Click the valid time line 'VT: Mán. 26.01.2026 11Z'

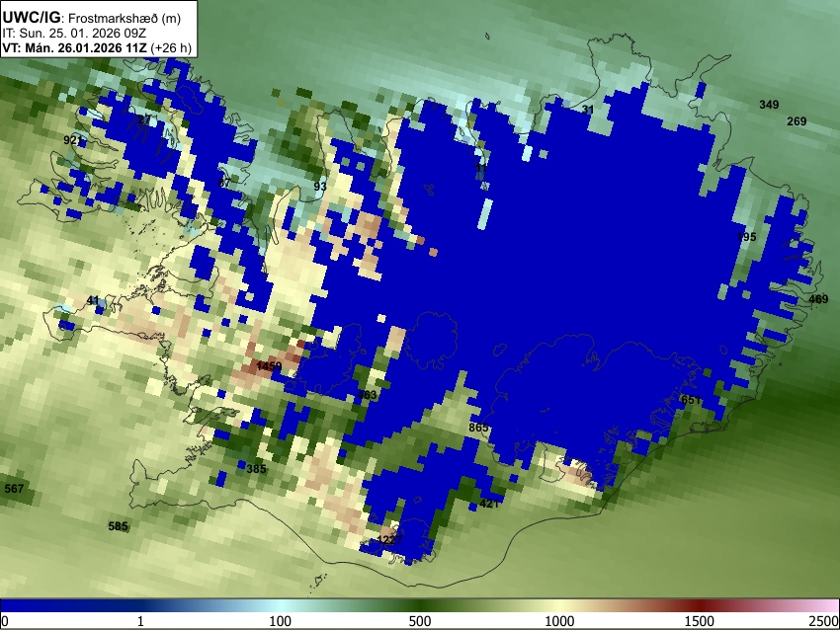74,47
